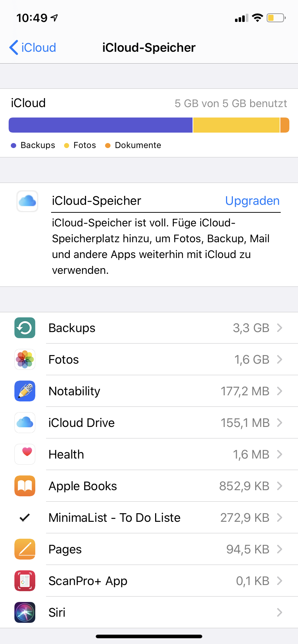Tap the Backups app icon
The height and width of the screenshot is (644, 298).
point(25,328)
